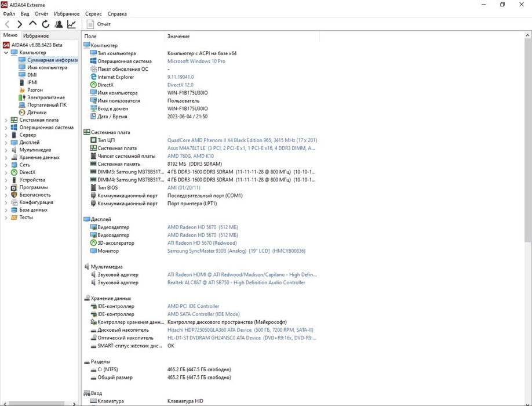Viewport: 532px width, 406px height.
Task: Collapse the Компьютер tree node
Action: pos(6,53)
